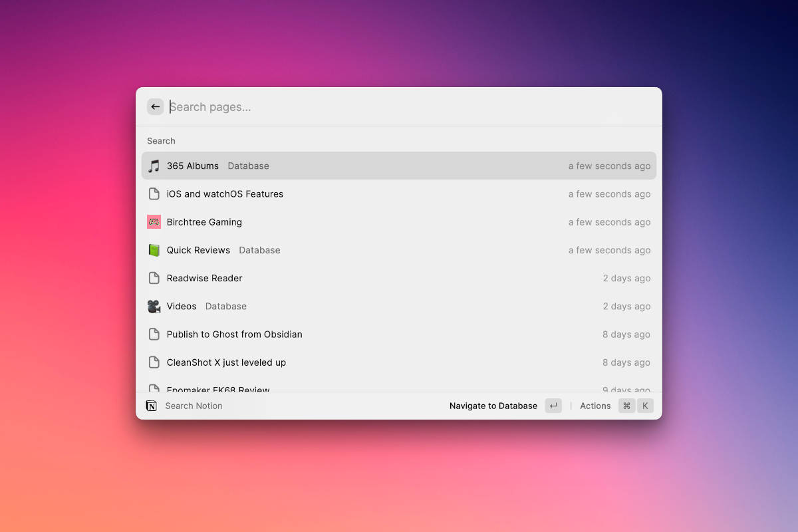Click the music note icon for 365 Albums
The width and height of the screenshot is (798, 532).
click(x=154, y=166)
